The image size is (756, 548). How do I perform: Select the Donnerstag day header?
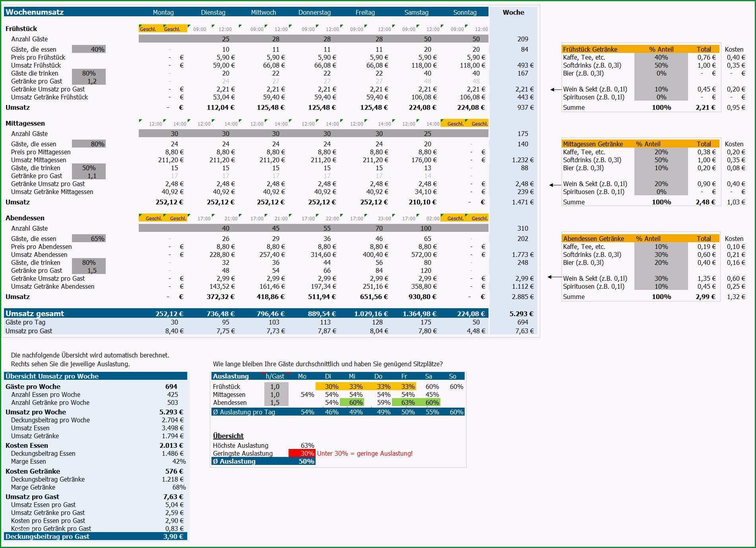(314, 12)
